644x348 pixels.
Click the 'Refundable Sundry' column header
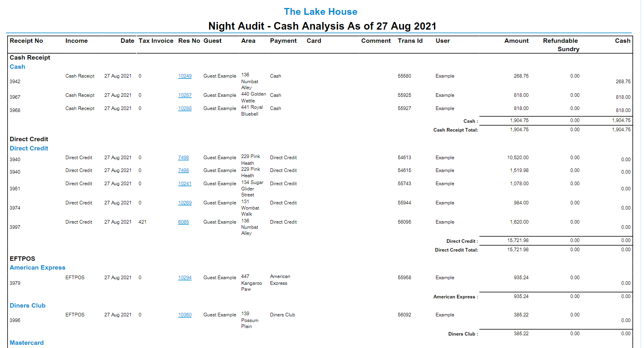click(x=561, y=45)
